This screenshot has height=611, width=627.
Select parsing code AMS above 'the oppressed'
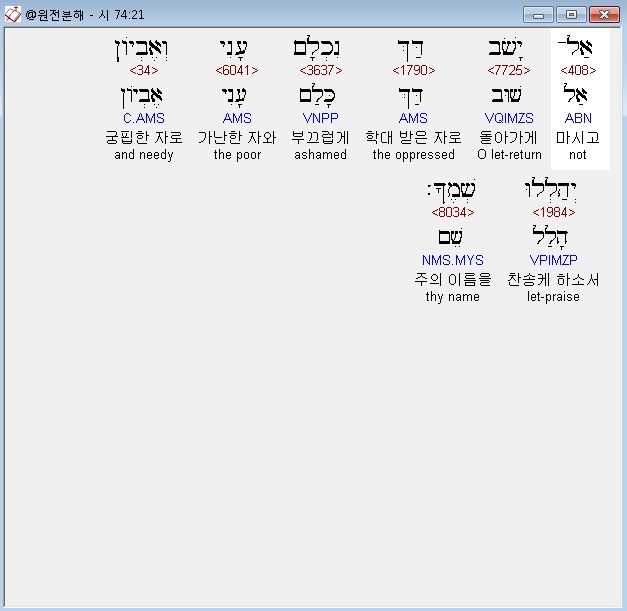[x=413, y=118]
